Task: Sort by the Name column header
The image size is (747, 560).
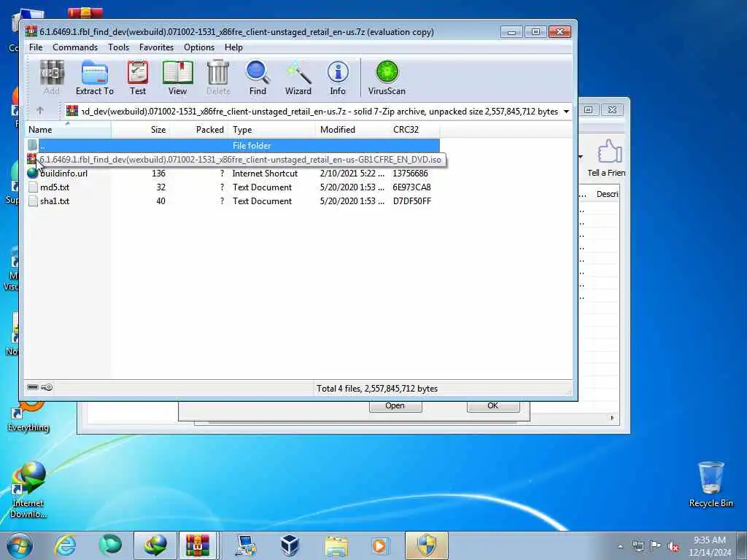Action: tap(68, 130)
